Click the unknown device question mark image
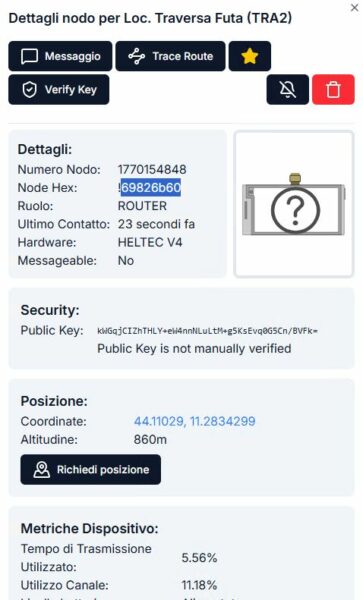 pyautogui.click(x=294, y=204)
